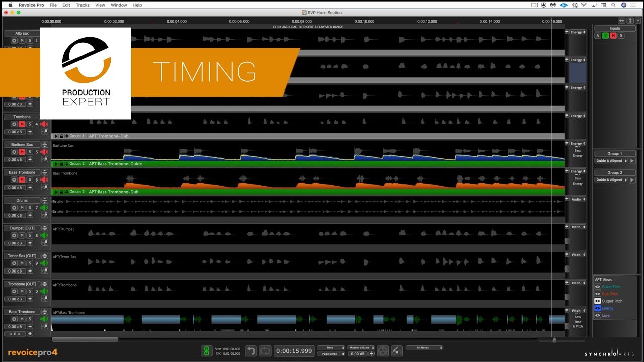The image size is (644, 362).
Task: Open the Time display format dropdown
Action: point(331,348)
